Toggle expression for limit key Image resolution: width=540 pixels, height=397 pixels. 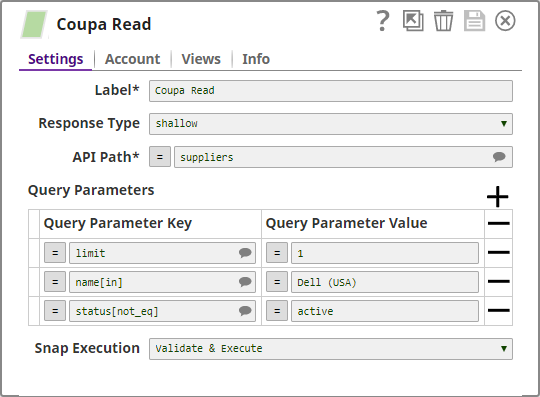tap(55, 253)
